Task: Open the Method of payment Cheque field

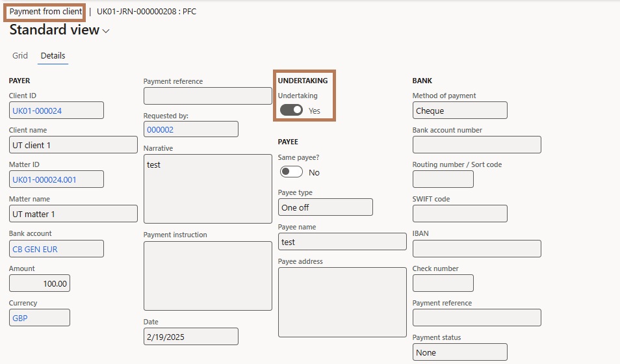Action: coord(460,110)
